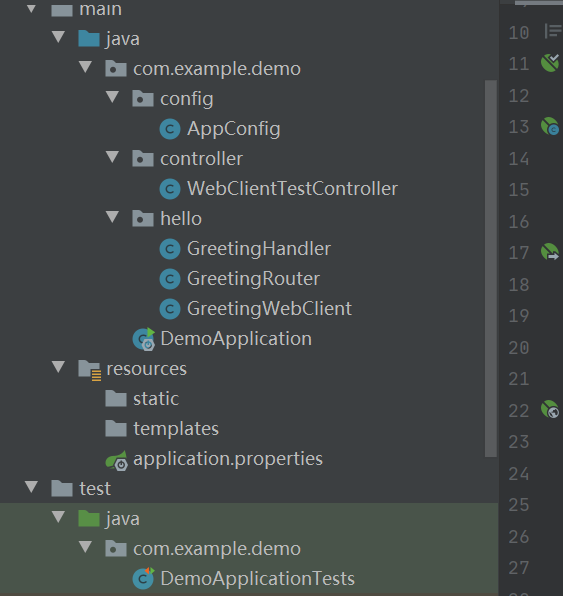Click the project tree vertical scrollbar
The width and height of the screenshot is (563, 596).
491,268
